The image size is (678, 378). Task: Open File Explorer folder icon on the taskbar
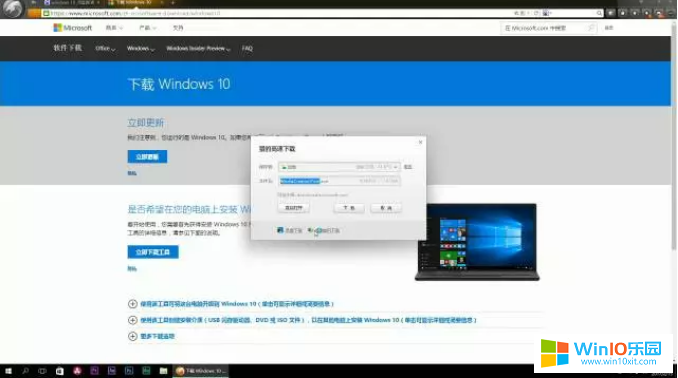pyautogui.click(x=163, y=371)
